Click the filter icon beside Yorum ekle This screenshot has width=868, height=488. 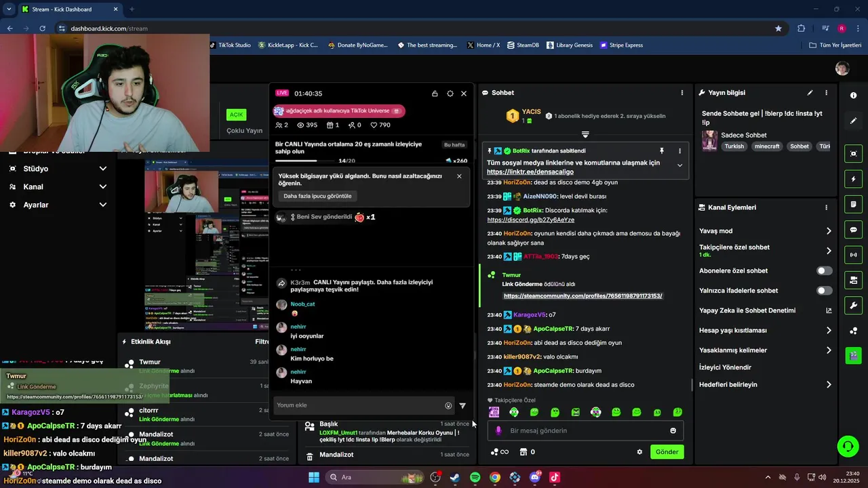[462, 406]
